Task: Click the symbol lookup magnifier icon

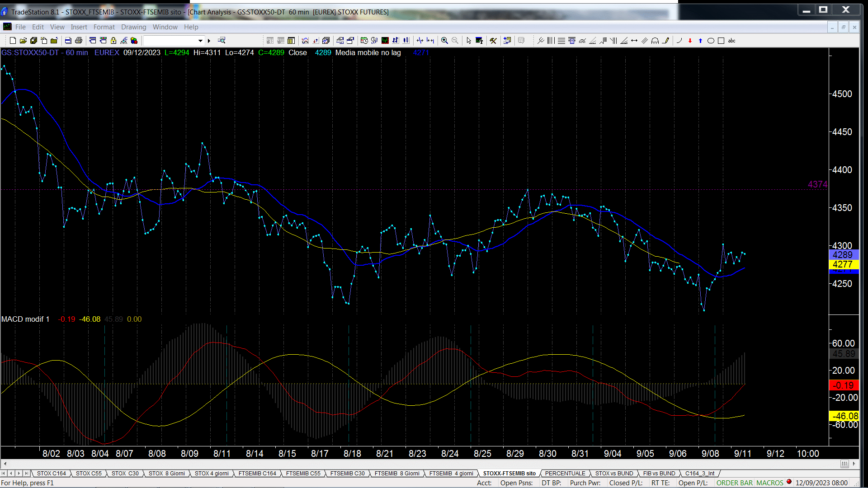Action: pos(222,41)
